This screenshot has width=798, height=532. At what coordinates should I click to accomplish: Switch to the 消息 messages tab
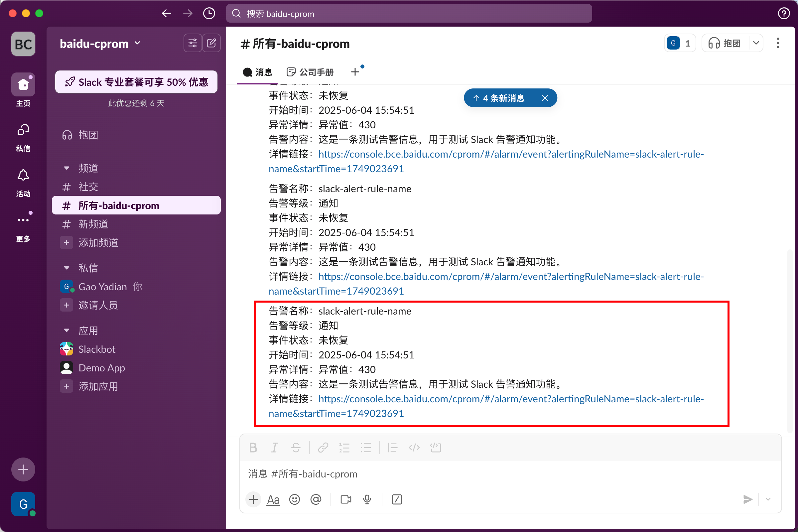[x=257, y=72]
